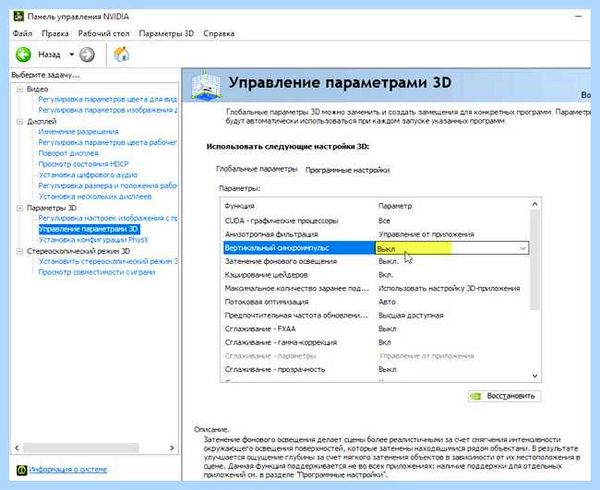This screenshot has height=490, width=600.
Task: Open the Файл menu
Action: pyautogui.click(x=22, y=33)
